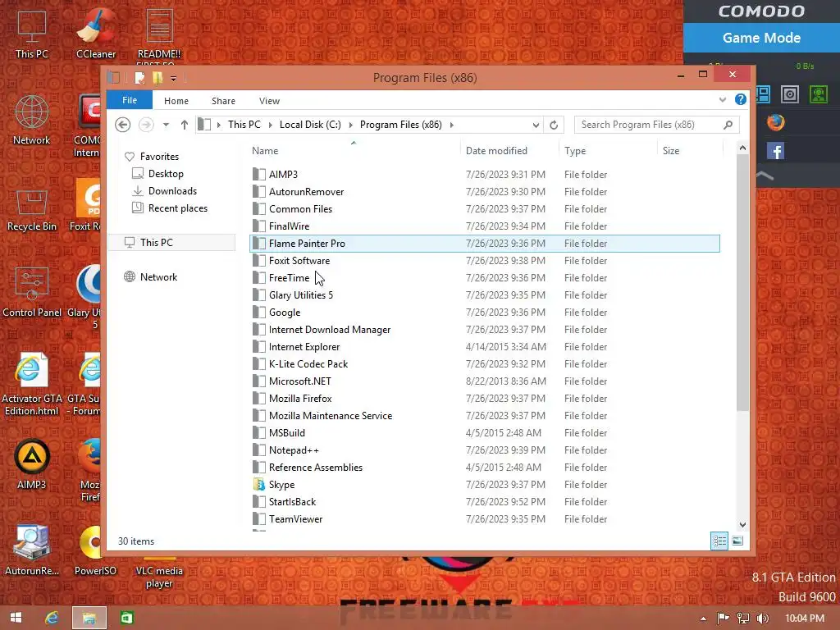Select Skype folder
The height and width of the screenshot is (630, 840).
click(485, 484)
